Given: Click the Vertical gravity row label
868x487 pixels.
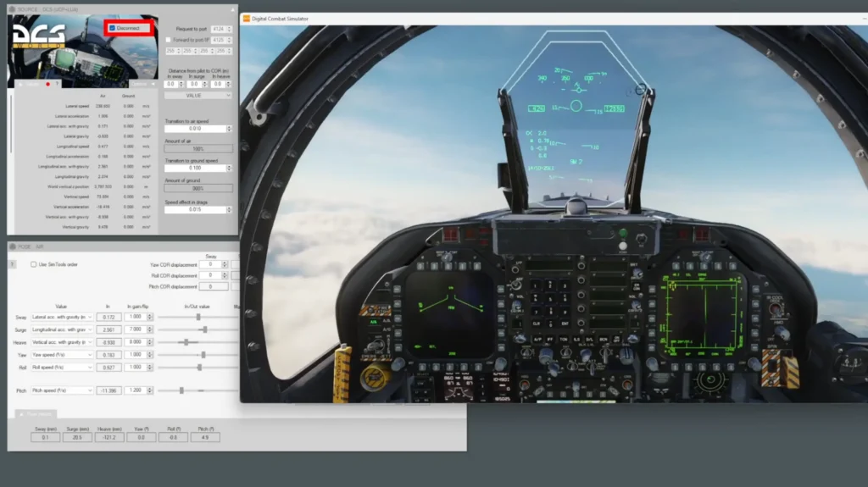Looking at the screenshot, I should pos(75,227).
